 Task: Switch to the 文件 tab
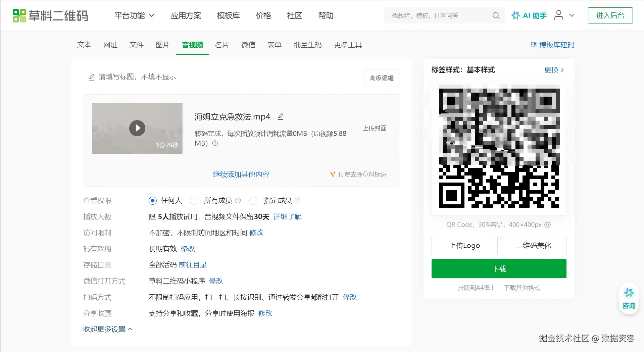coord(137,45)
